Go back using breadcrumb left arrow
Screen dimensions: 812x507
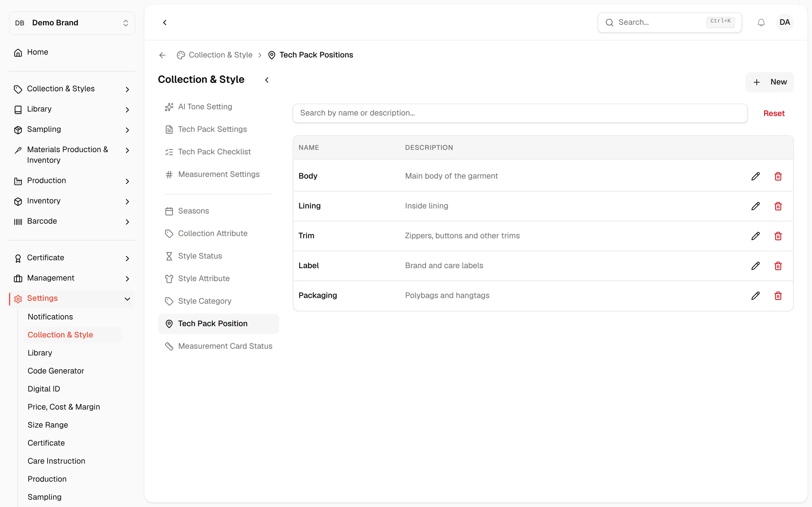click(x=162, y=55)
